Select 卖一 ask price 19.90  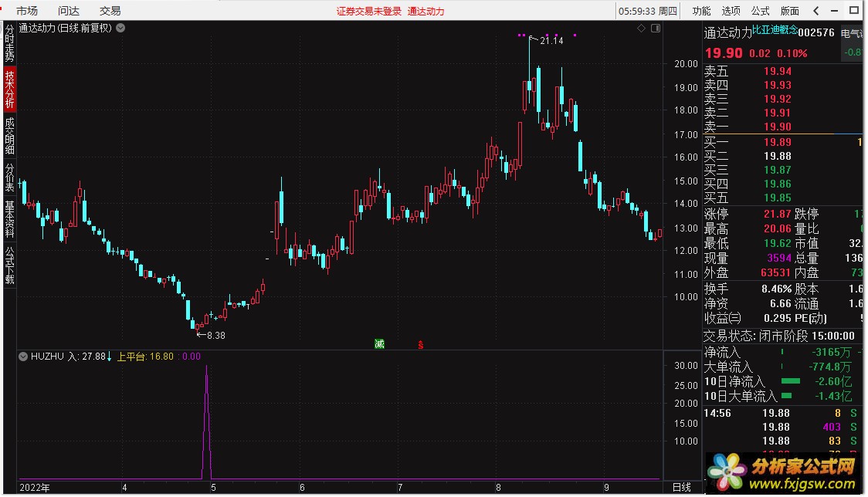pyautogui.click(x=777, y=127)
